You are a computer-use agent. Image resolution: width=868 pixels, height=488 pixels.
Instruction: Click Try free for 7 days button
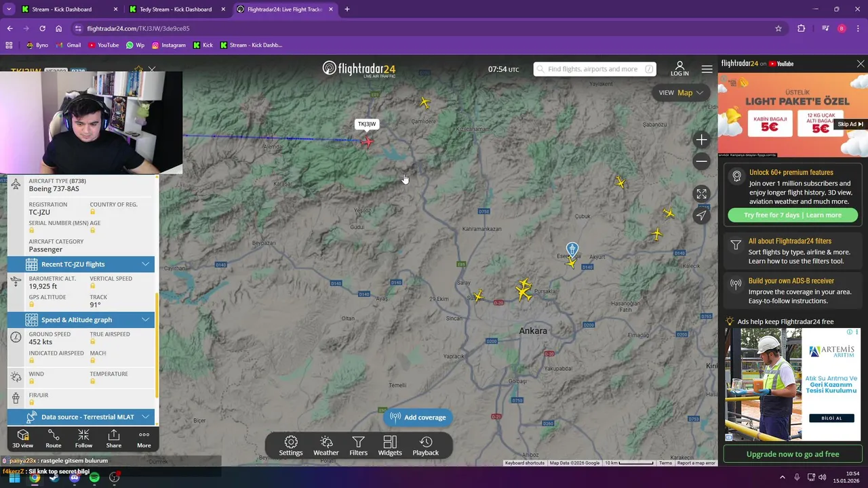point(793,215)
